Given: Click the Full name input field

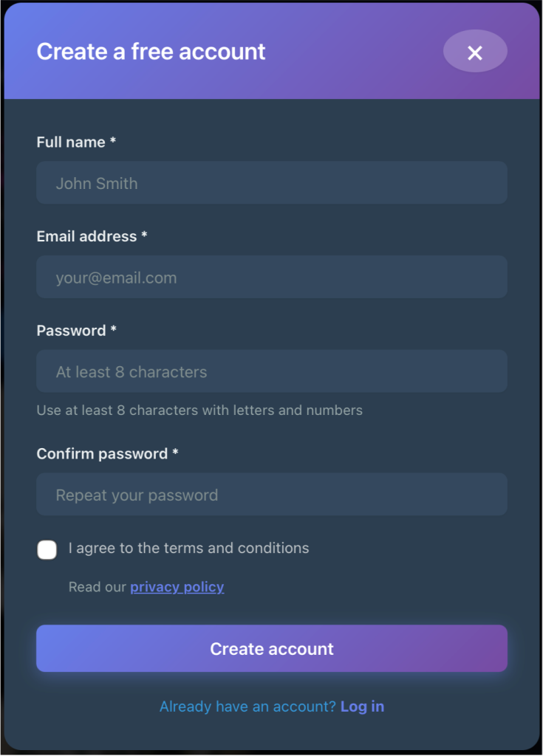Looking at the screenshot, I should (x=271, y=183).
